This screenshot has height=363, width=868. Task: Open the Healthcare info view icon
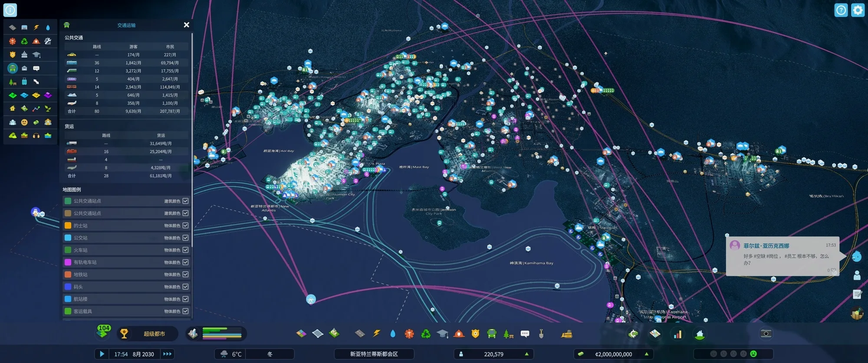pyautogui.click(x=13, y=41)
